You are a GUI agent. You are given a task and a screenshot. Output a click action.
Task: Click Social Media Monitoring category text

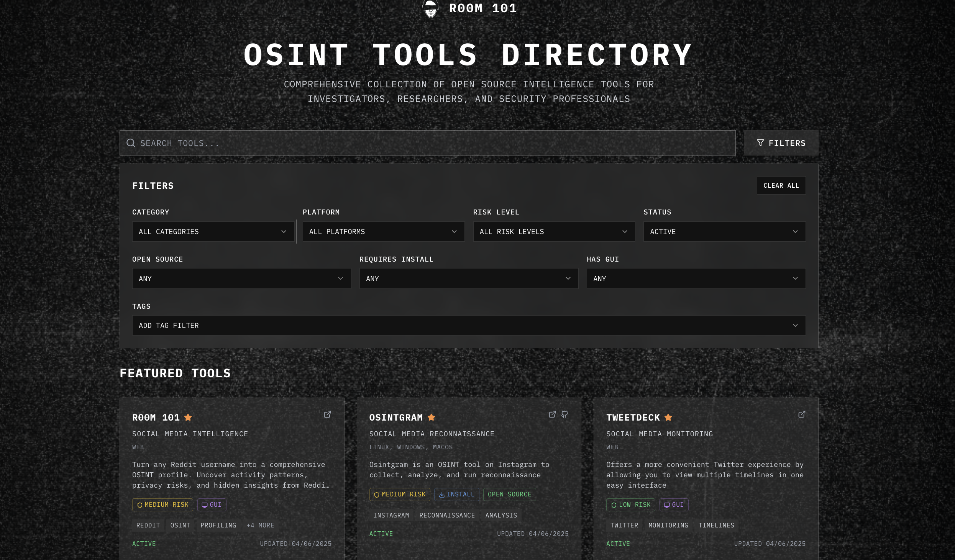coord(660,434)
